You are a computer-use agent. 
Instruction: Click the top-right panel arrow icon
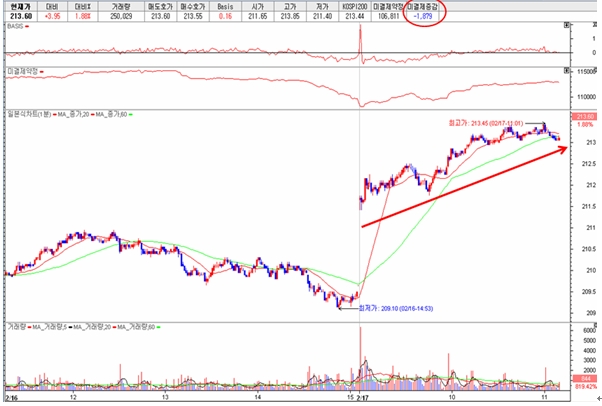coord(566,26)
